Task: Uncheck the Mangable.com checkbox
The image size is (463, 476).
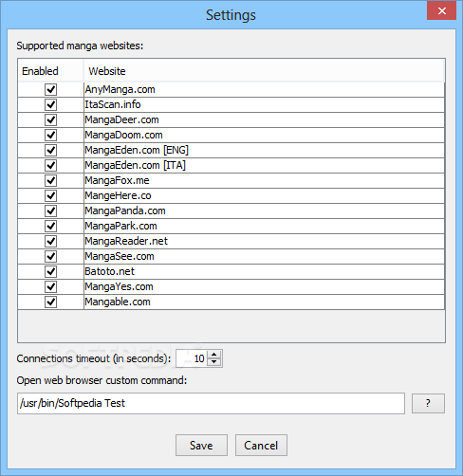Action: tap(50, 302)
